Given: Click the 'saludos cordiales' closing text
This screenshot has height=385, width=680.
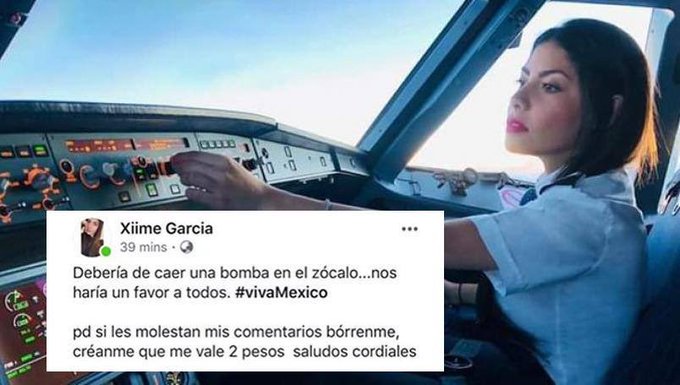Looking at the screenshot, I should (x=355, y=352).
